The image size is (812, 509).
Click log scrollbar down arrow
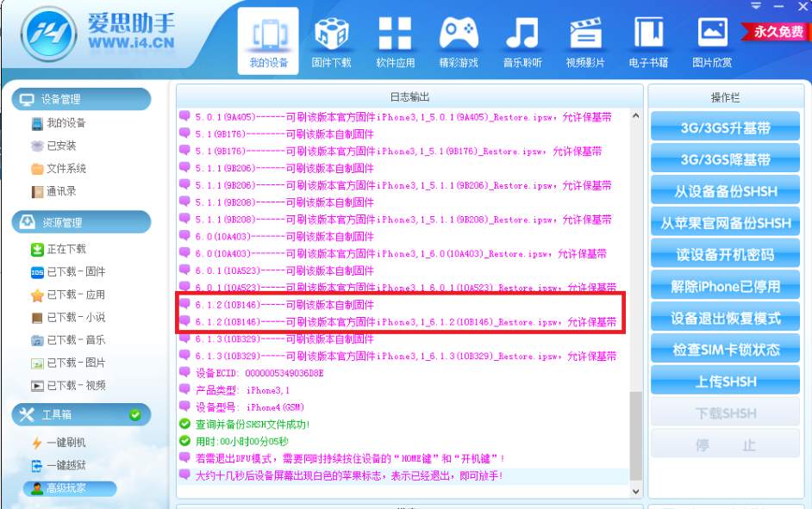point(636,492)
